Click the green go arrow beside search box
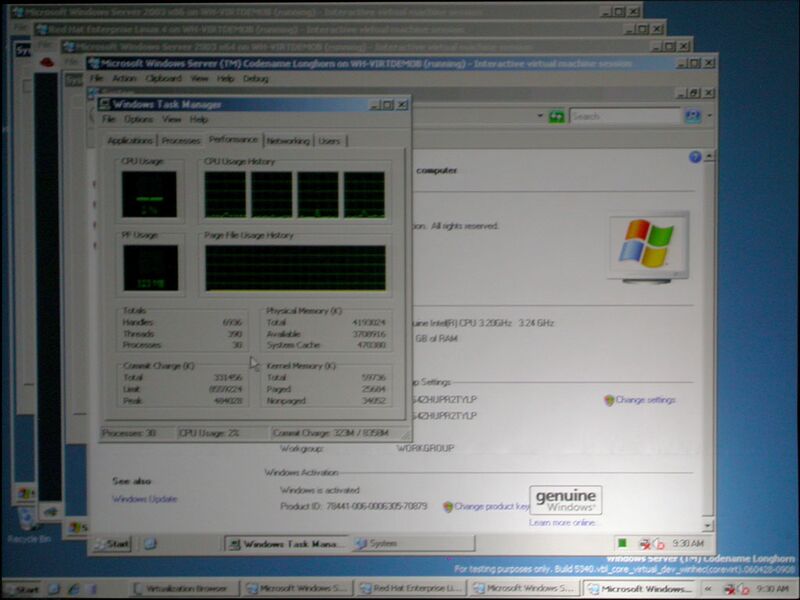Image resolution: width=800 pixels, height=600 pixels. coord(556,117)
